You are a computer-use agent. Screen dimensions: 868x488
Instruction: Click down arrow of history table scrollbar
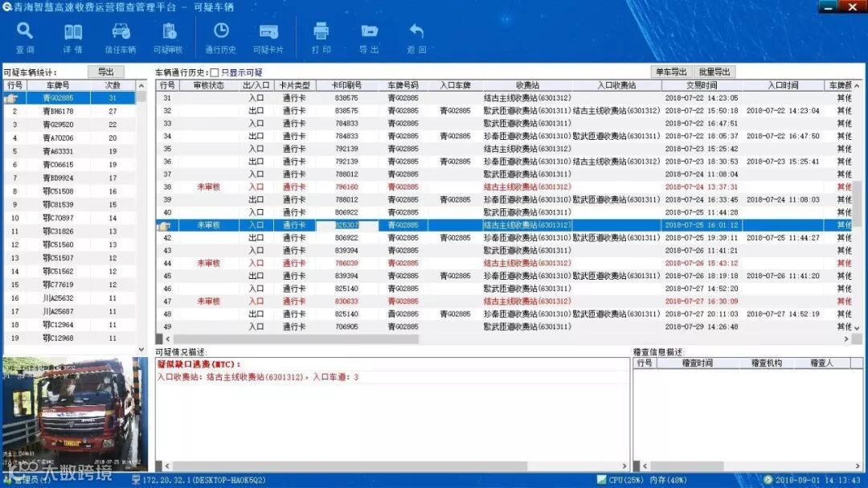click(x=857, y=328)
